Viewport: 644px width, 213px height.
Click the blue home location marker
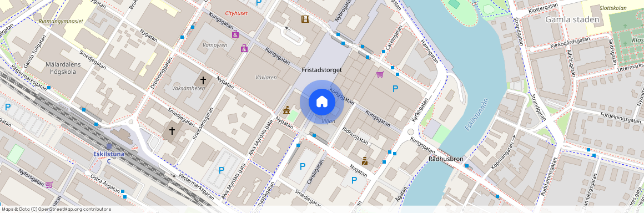tap(322, 102)
